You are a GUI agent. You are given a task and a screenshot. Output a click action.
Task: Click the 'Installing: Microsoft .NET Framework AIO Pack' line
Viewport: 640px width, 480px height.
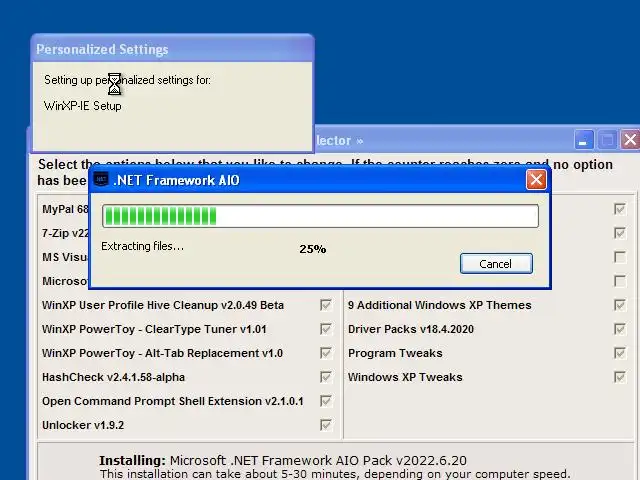point(282,460)
